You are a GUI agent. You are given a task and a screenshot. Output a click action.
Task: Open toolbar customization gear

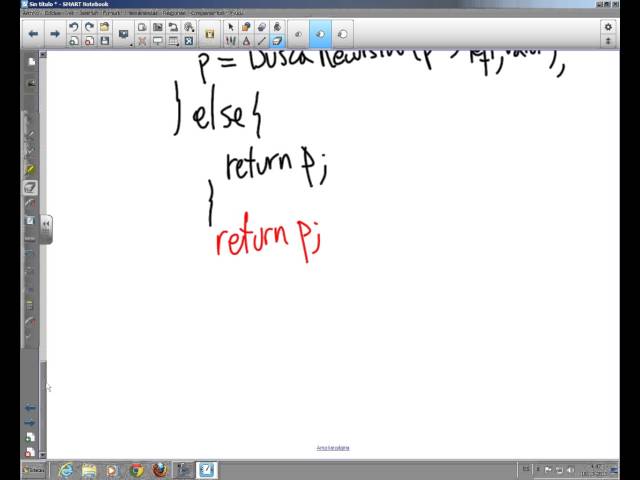coord(609,28)
